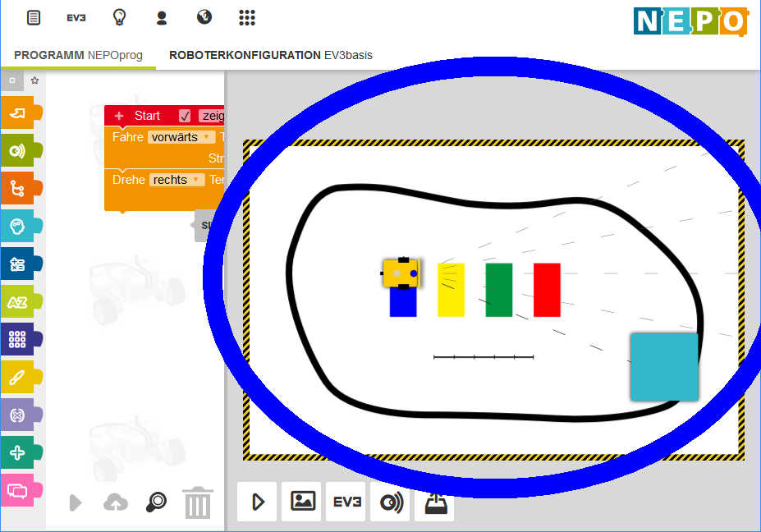This screenshot has height=532, width=761.
Task: Open the AZ Text block category
Action: [x=21, y=302]
